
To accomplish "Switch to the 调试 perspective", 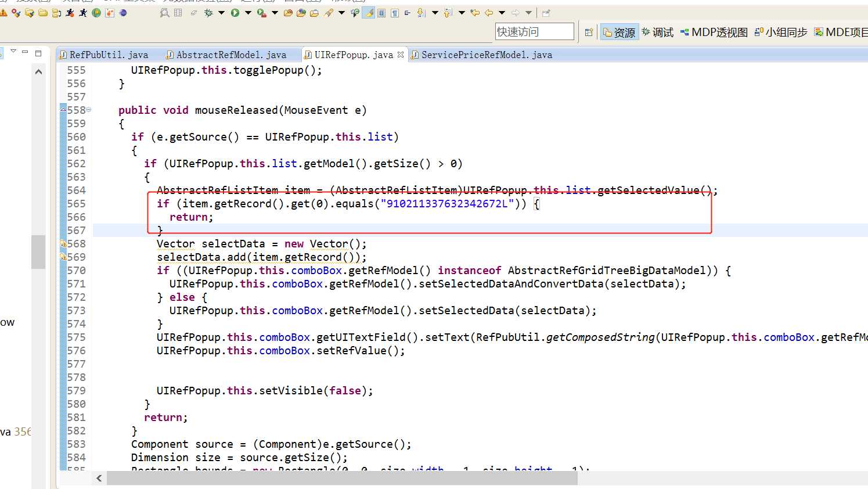I will point(657,32).
